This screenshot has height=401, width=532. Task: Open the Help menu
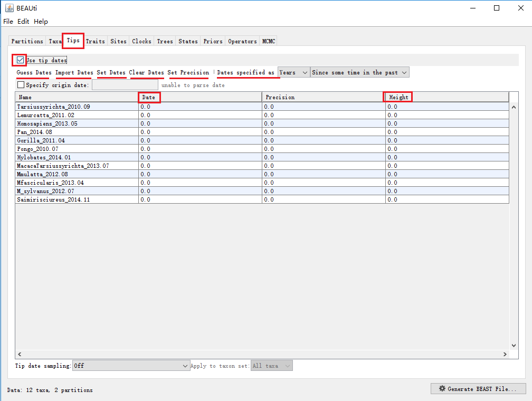point(41,22)
